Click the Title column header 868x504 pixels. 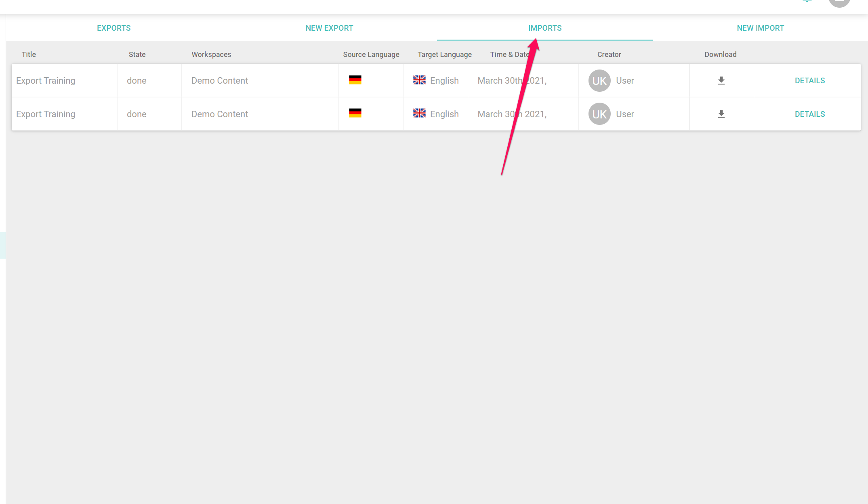tap(29, 55)
